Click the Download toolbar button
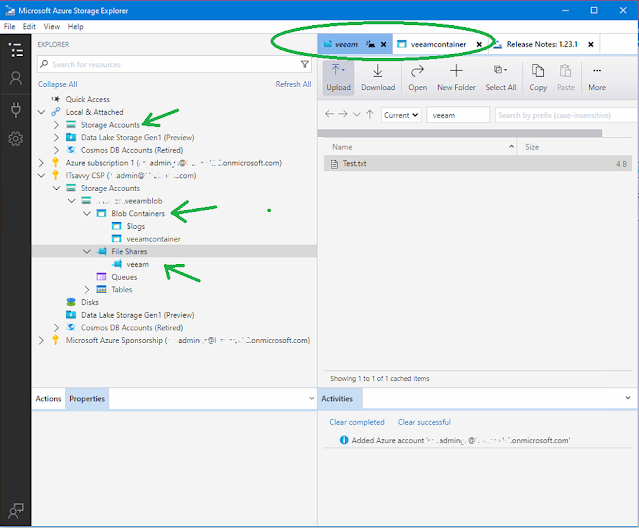This screenshot has height=528, width=639. [x=378, y=78]
